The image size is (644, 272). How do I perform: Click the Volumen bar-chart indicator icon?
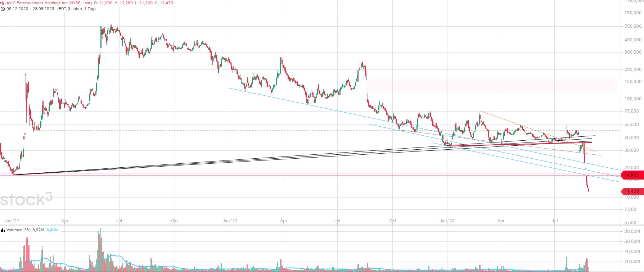pyautogui.click(x=3, y=230)
